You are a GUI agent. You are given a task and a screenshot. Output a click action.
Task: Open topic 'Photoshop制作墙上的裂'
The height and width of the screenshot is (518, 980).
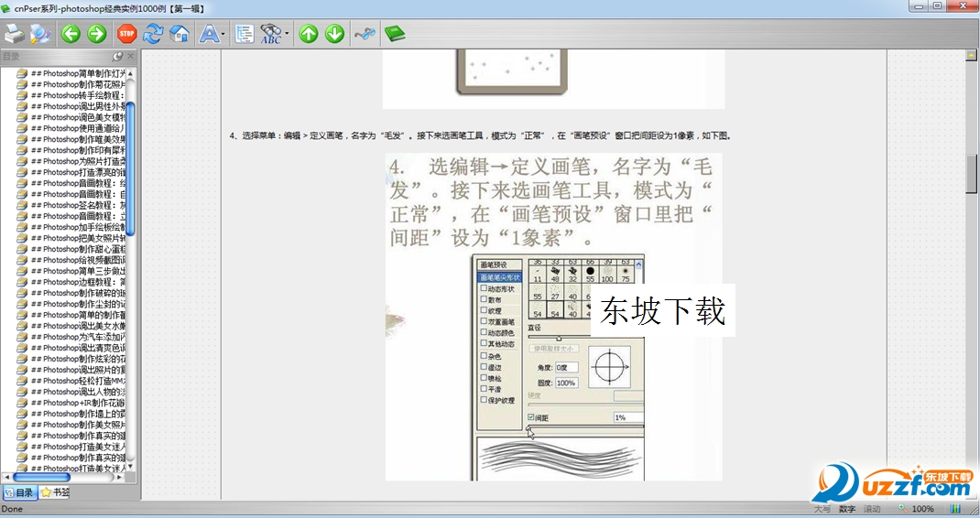click(x=78, y=414)
